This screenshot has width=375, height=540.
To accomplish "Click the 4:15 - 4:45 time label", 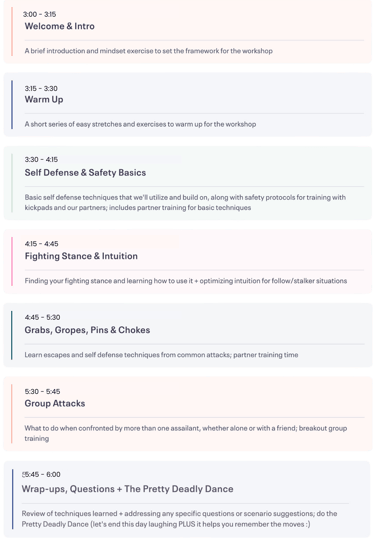I will (x=41, y=244).
